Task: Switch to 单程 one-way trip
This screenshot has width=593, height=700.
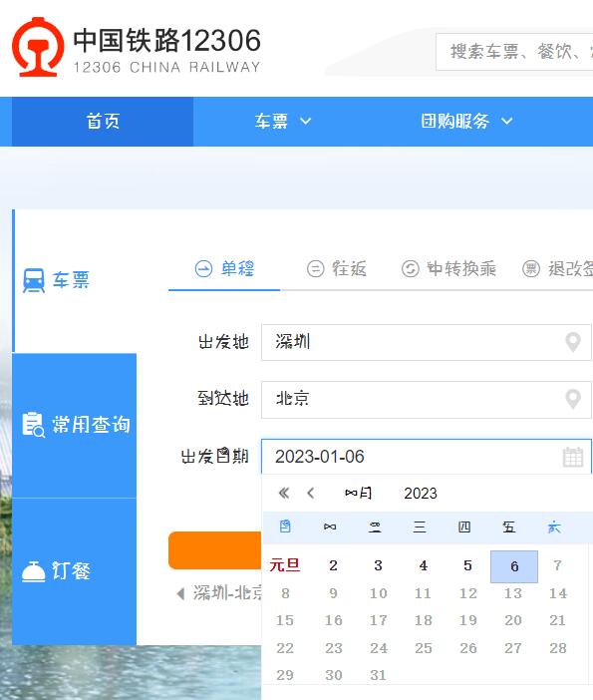Action: [x=224, y=269]
